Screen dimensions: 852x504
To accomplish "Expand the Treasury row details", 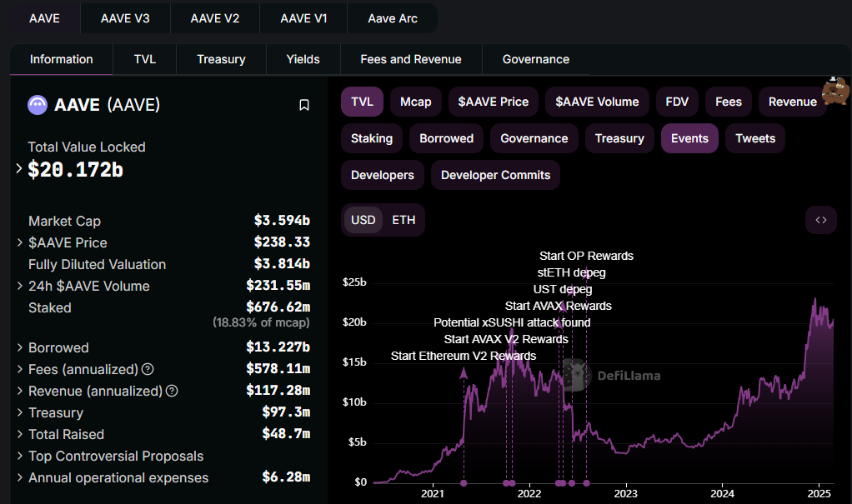I will 19,412.
